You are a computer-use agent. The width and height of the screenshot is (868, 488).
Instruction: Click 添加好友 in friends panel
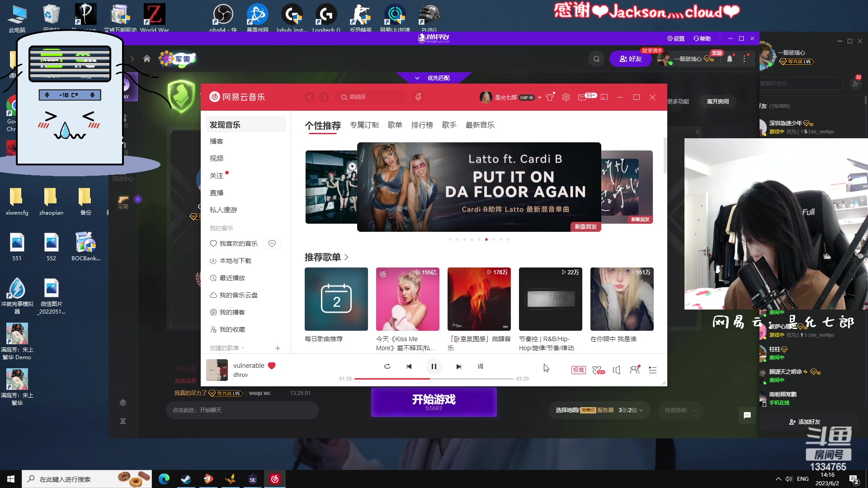click(805, 422)
